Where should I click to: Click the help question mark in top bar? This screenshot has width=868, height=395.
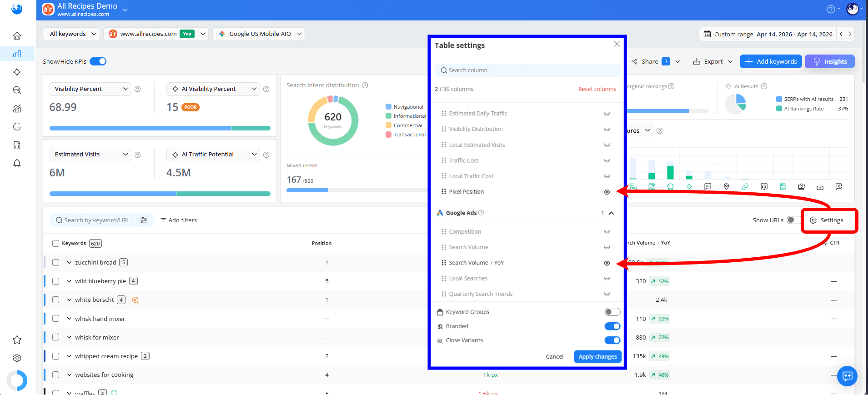pyautogui.click(x=830, y=9)
